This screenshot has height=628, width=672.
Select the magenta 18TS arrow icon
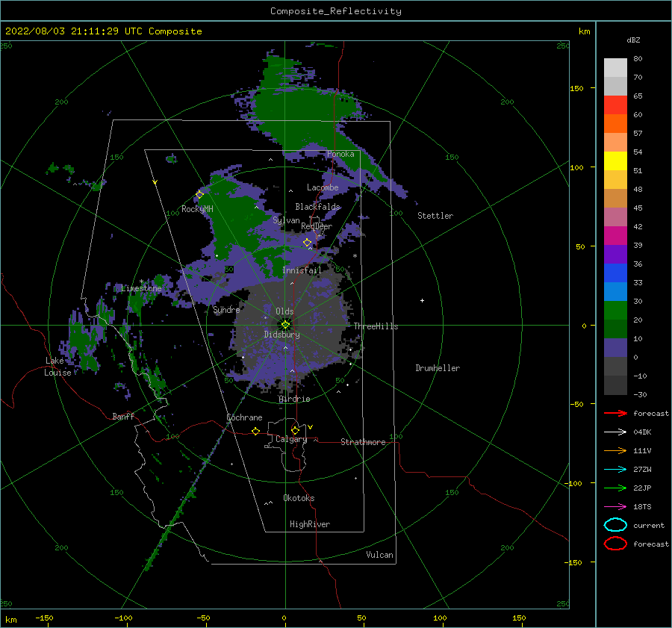[x=615, y=507]
